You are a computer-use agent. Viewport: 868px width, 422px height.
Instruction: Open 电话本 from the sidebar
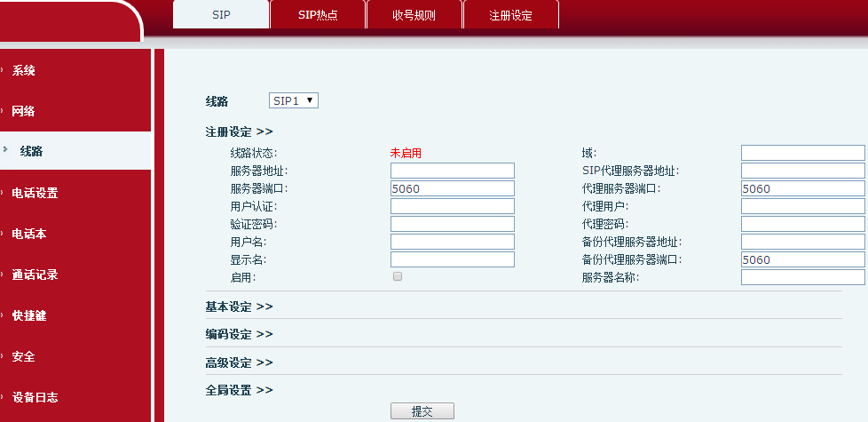tap(29, 234)
